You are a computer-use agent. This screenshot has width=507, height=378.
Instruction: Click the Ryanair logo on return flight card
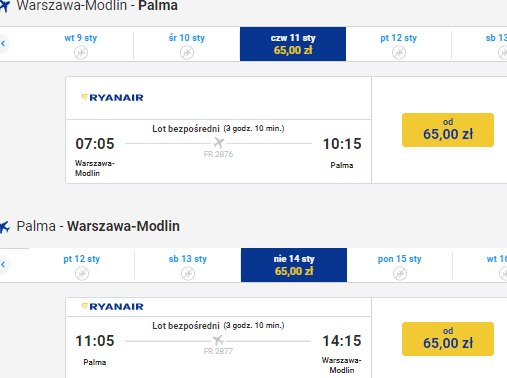(x=113, y=306)
